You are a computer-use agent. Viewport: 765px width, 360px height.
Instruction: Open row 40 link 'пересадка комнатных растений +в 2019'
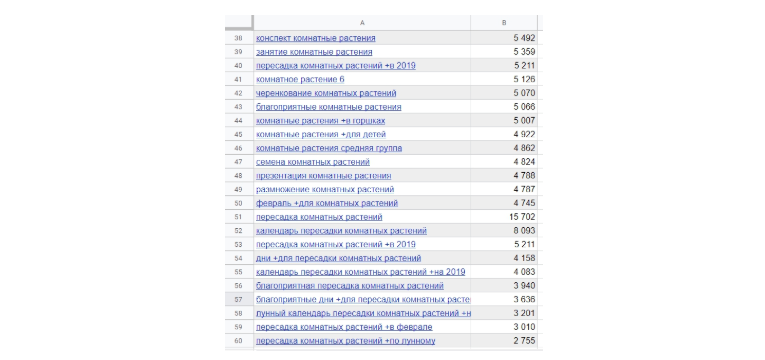[336, 65]
